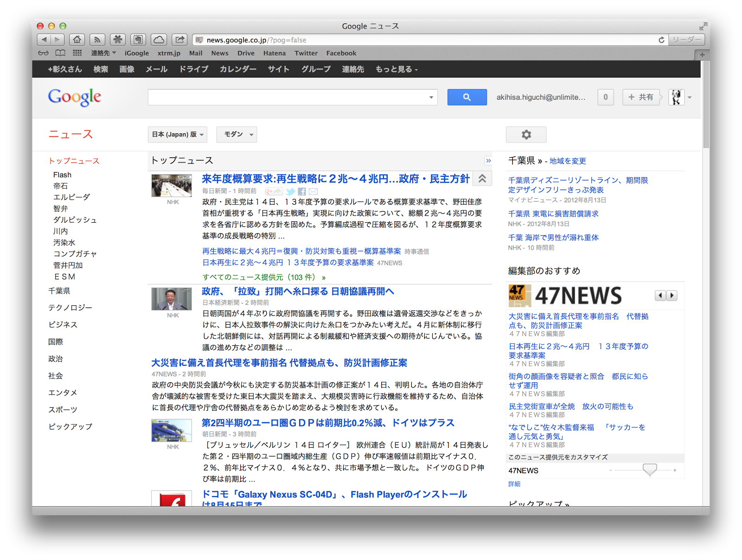This screenshot has width=742, height=560.
Task: Open the 連絡先 bookmarks folder dropdown
Action: pos(103,53)
